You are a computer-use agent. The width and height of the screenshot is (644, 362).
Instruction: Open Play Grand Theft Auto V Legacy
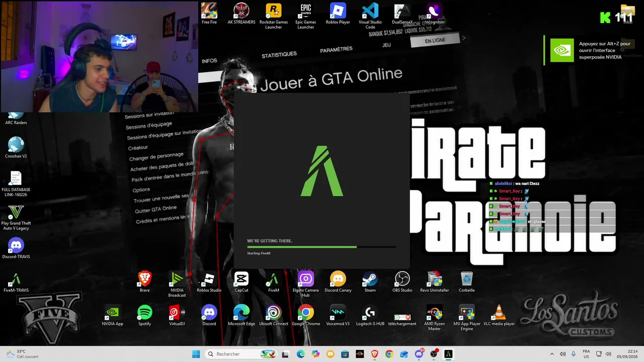pyautogui.click(x=16, y=217)
